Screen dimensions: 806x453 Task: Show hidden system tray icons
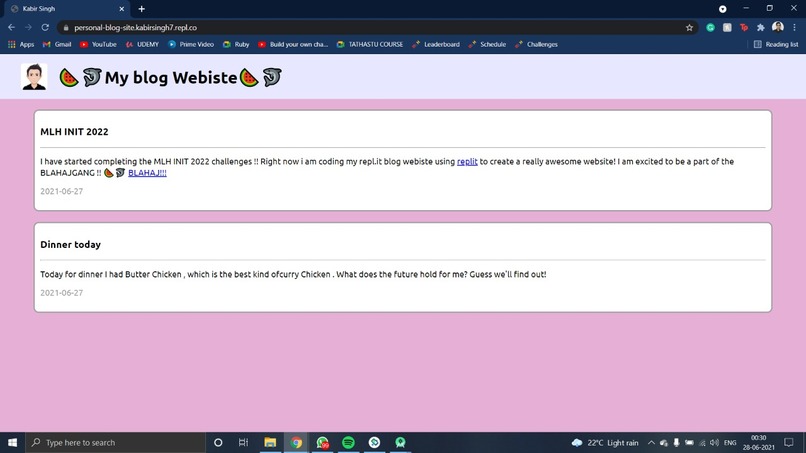651,443
